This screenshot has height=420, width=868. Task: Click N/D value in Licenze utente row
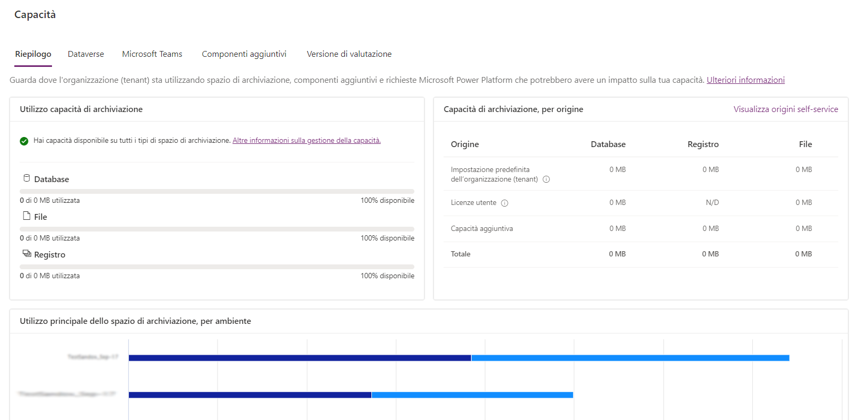click(x=713, y=203)
